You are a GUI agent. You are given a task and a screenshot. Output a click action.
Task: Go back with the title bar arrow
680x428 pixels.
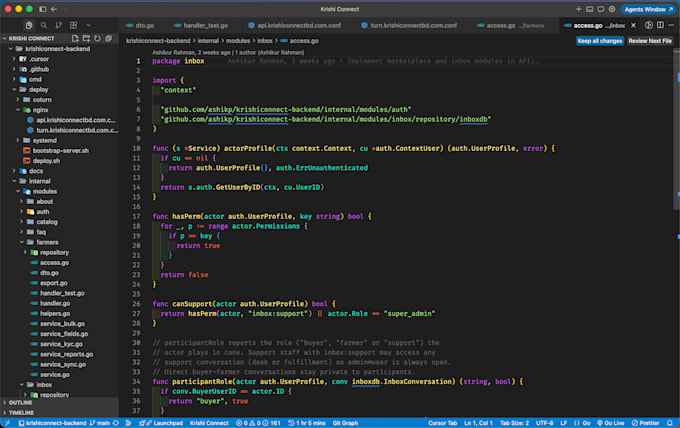(x=54, y=9)
